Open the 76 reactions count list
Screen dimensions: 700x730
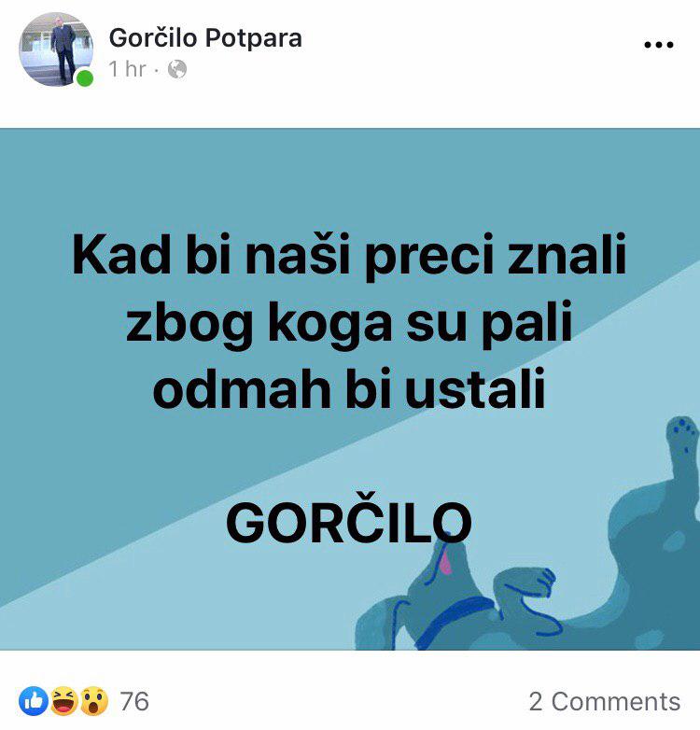pos(134,702)
